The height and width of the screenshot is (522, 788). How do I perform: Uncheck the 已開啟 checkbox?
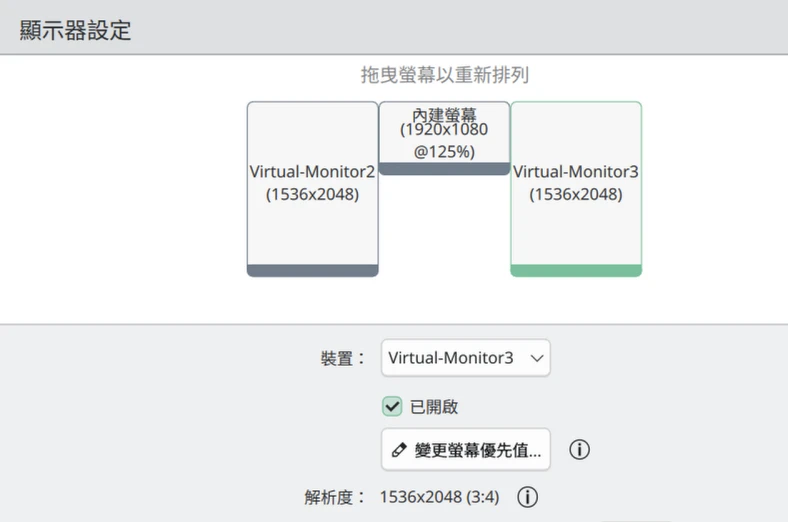click(393, 407)
